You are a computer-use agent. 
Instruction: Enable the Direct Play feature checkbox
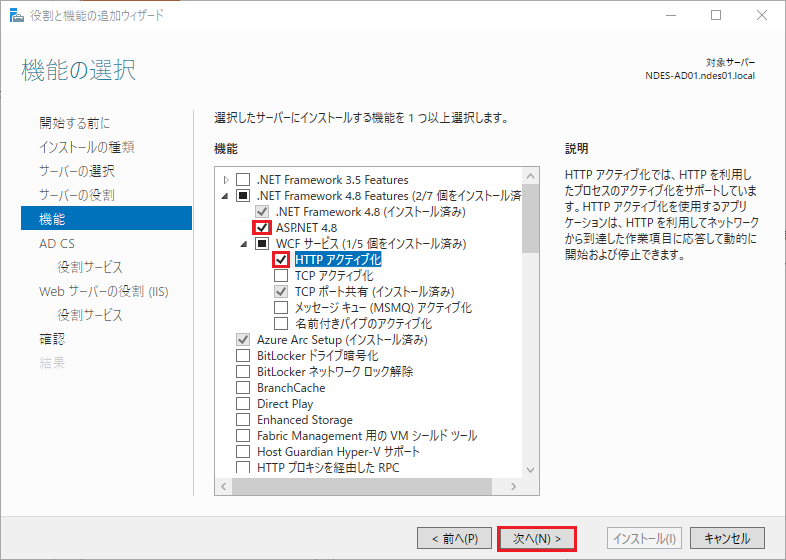pos(243,404)
